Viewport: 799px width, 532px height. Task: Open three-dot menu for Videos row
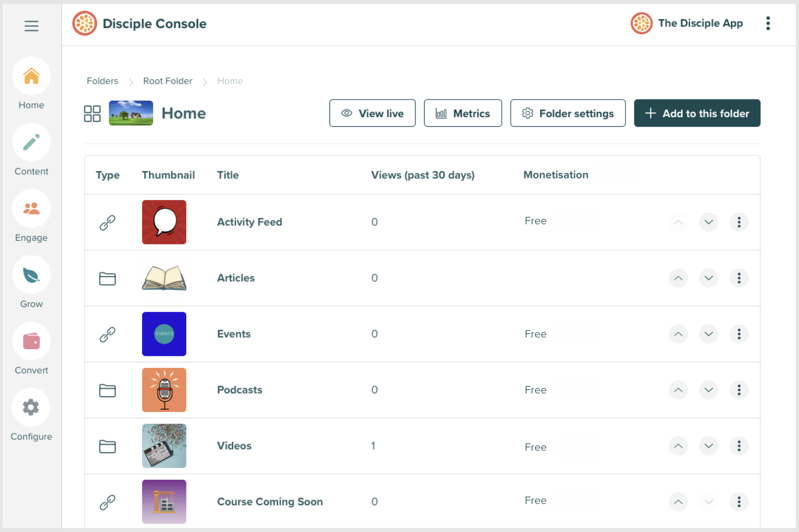tap(739, 446)
